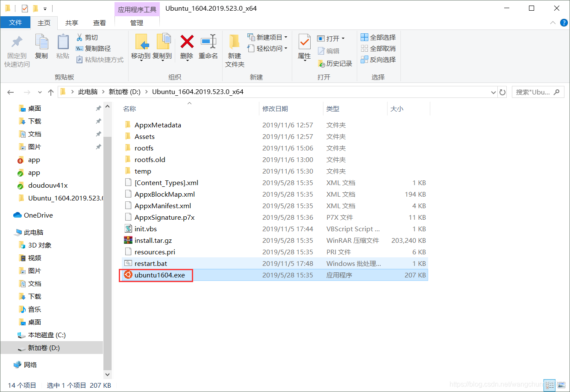Click the Back navigation arrow
The image size is (570, 392).
(11, 92)
